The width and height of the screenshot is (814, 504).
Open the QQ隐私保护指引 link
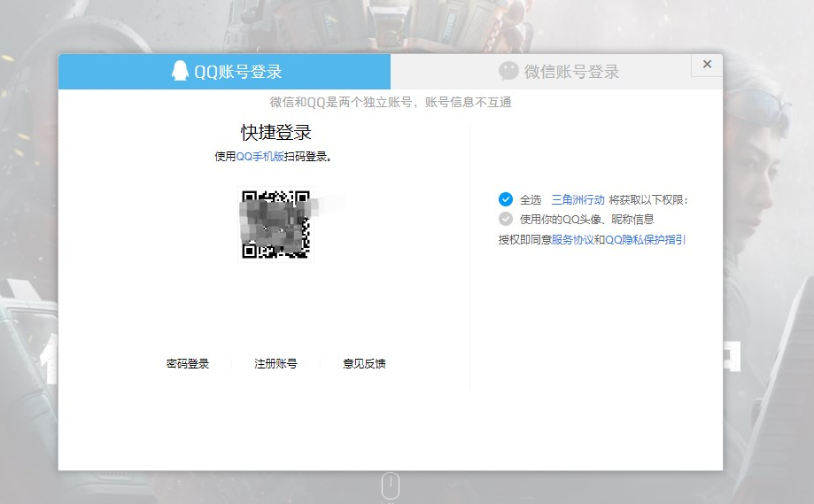(646, 240)
